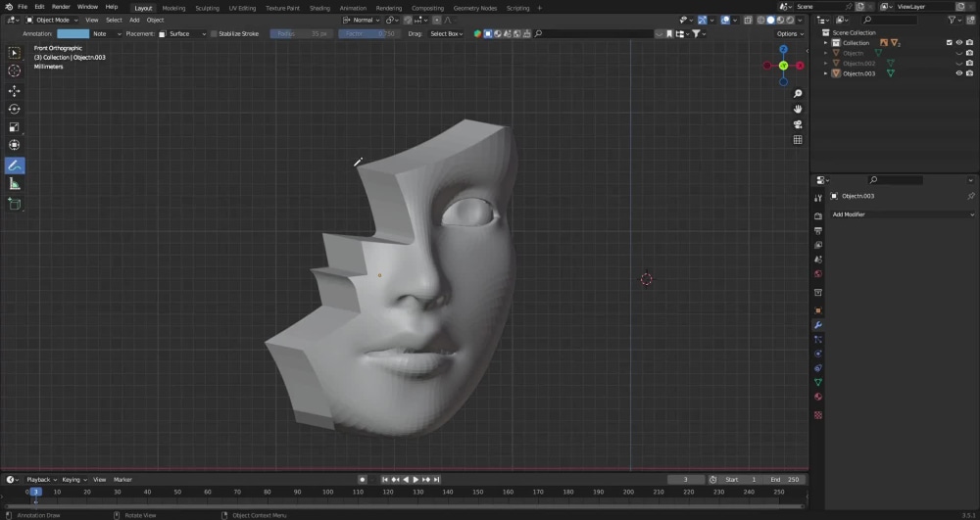Click the blue annotation color swatch

(x=73, y=33)
